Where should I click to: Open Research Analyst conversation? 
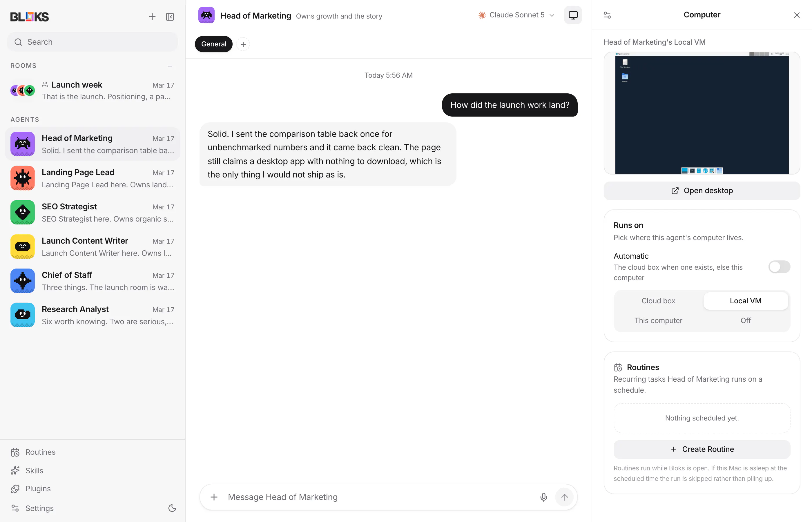93,315
